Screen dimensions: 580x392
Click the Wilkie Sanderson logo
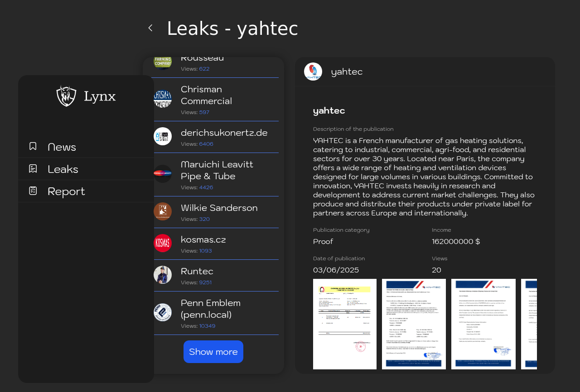[x=163, y=211]
